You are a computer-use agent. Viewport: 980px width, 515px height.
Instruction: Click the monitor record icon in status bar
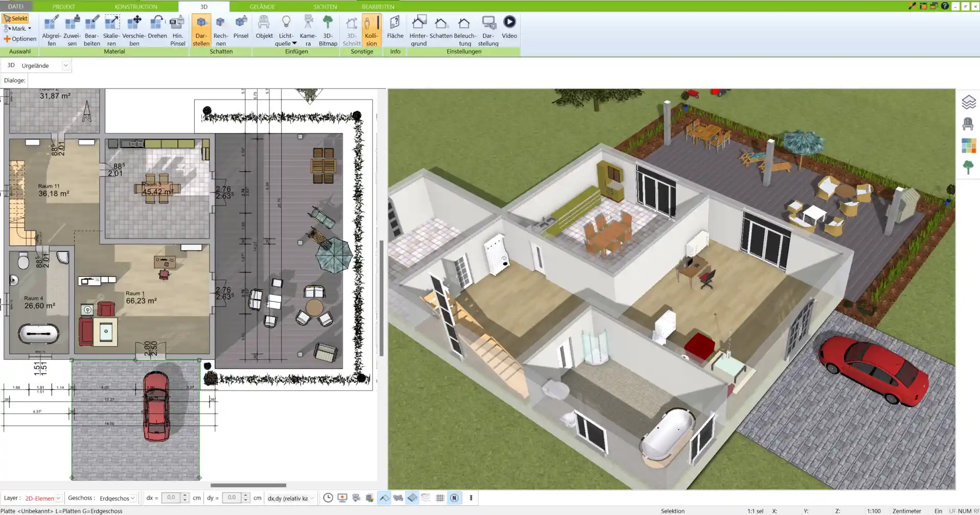342,498
